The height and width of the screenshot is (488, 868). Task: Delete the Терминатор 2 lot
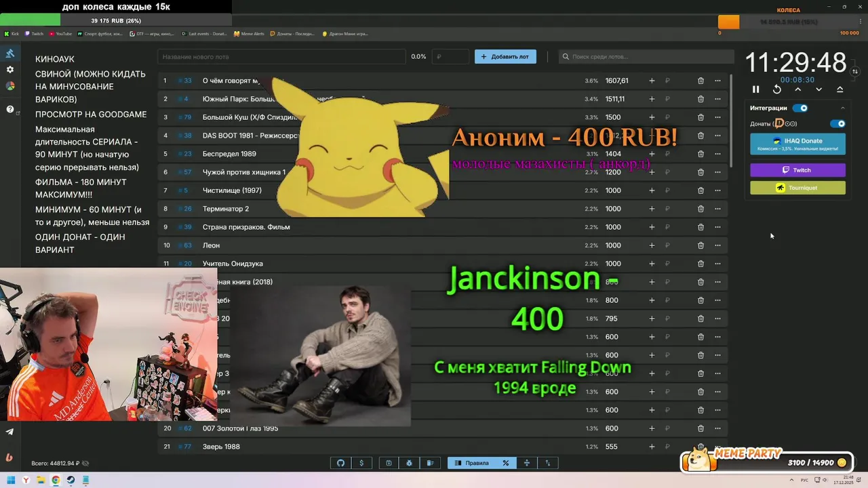click(701, 209)
